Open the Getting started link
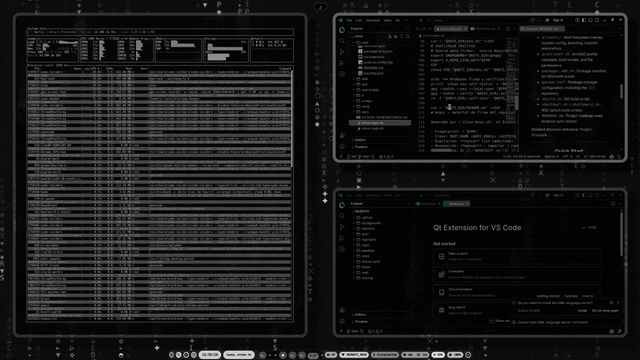 point(548,296)
